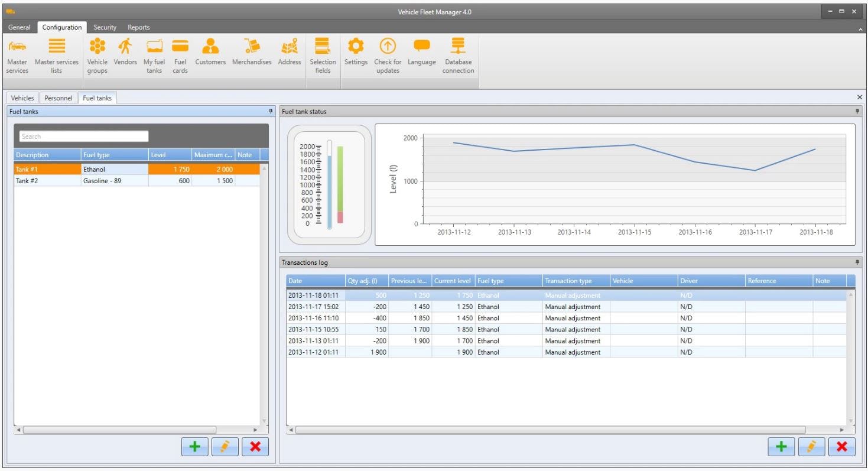868x471 pixels.
Task: Toggle the Fuel tank status panel pin
Action: point(858,111)
